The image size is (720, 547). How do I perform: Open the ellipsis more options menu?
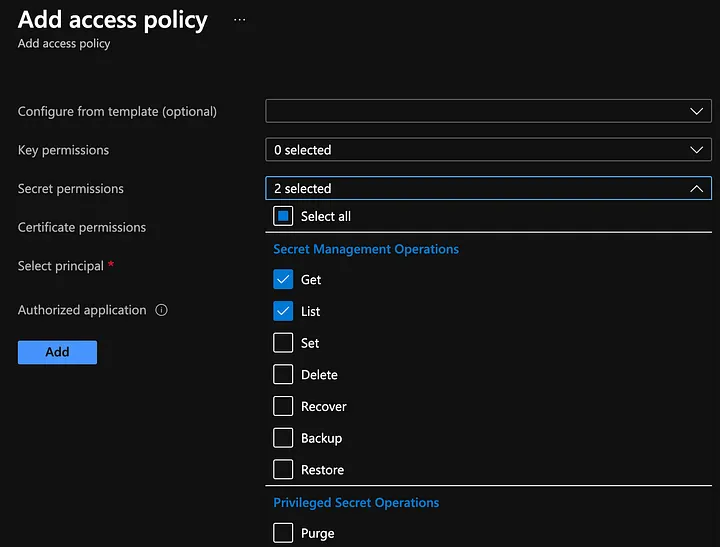(239, 20)
